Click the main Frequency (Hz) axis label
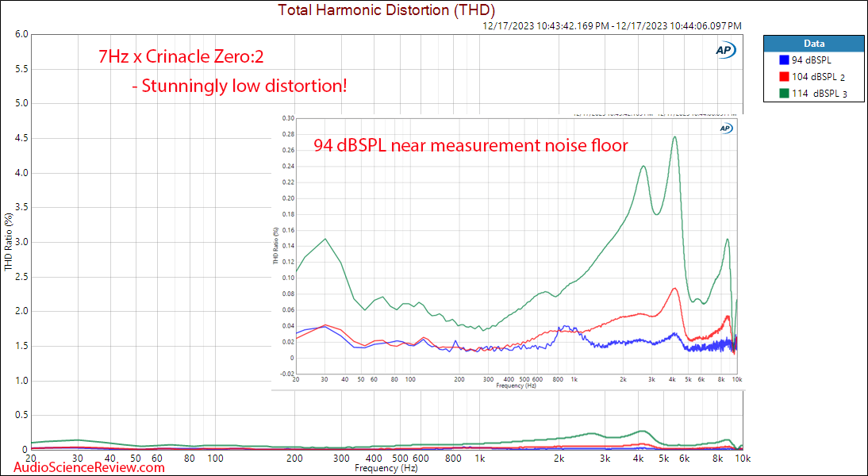 point(386,468)
